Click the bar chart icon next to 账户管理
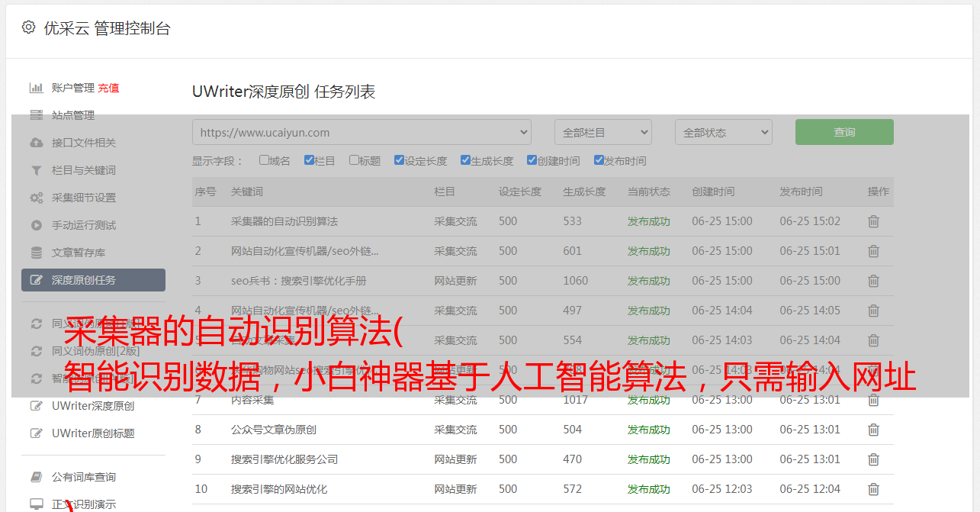This screenshot has height=512, width=980. tap(36, 88)
